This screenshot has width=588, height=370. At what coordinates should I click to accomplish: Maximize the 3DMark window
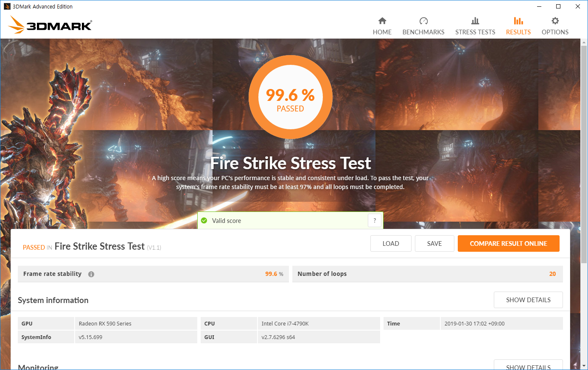[558, 6]
